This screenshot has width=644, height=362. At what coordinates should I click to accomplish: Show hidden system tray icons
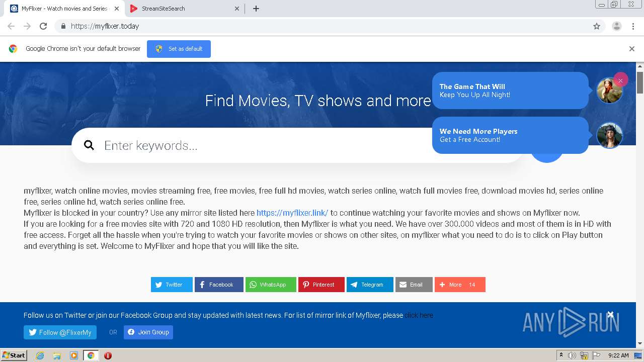pyautogui.click(x=561, y=355)
